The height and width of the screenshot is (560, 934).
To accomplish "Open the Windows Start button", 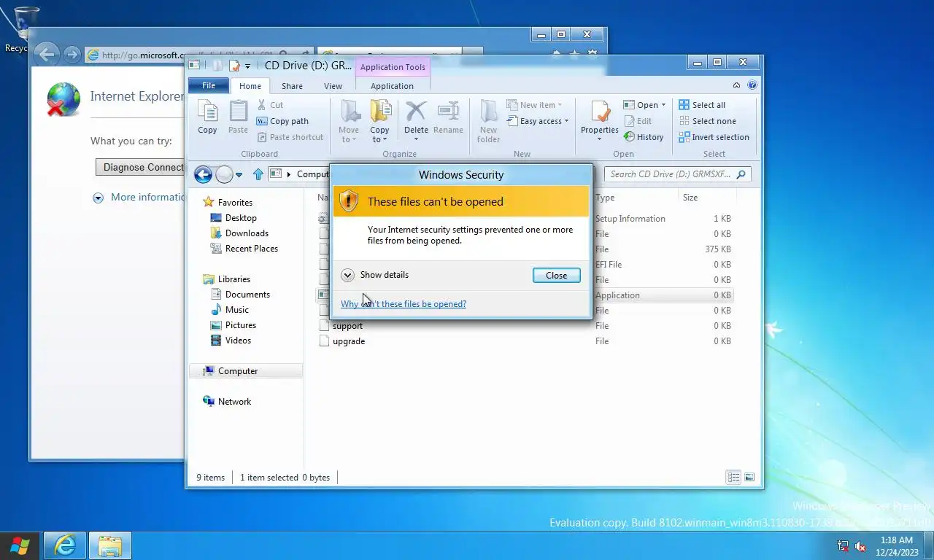I will click(20, 546).
